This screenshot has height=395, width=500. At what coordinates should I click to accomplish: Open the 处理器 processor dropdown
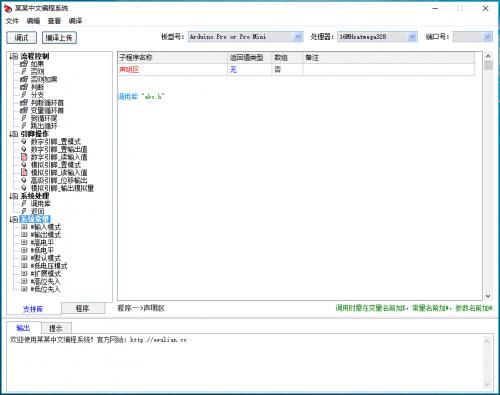tap(412, 37)
